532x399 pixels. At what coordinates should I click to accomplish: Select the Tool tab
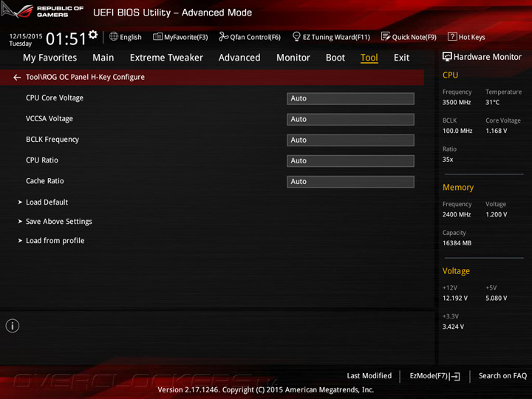coord(369,58)
